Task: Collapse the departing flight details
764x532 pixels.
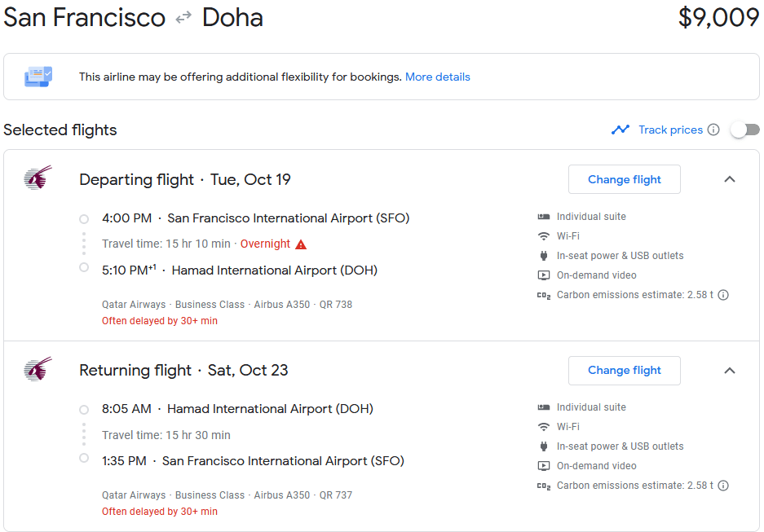Action: (x=730, y=178)
